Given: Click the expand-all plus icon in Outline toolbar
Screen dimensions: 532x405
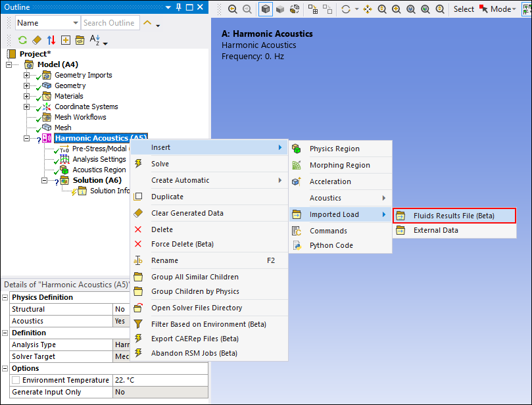Looking at the screenshot, I should click(x=65, y=40).
